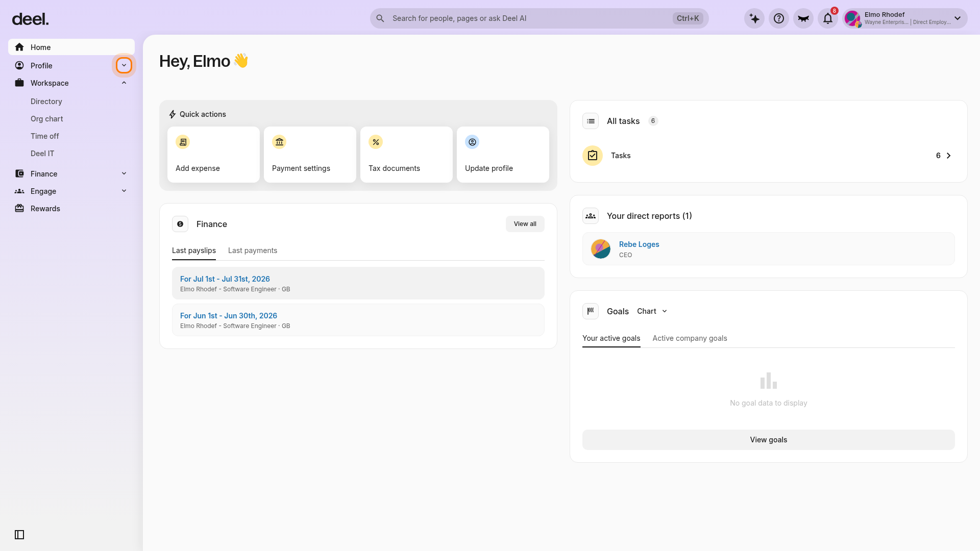Click the All tasks list icon
The image size is (980, 551).
pyautogui.click(x=591, y=121)
